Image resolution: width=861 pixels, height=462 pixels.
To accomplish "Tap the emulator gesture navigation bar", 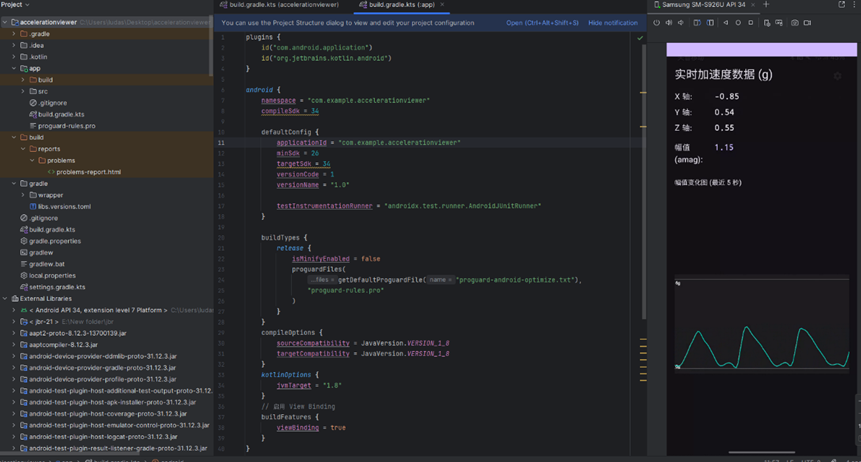I will (762, 452).
